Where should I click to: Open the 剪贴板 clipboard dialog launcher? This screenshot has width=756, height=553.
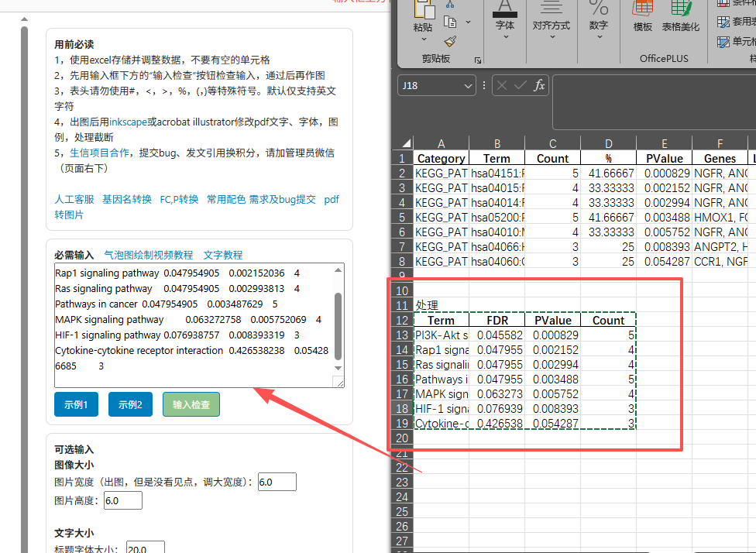pyautogui.click(x=478, y=60)
